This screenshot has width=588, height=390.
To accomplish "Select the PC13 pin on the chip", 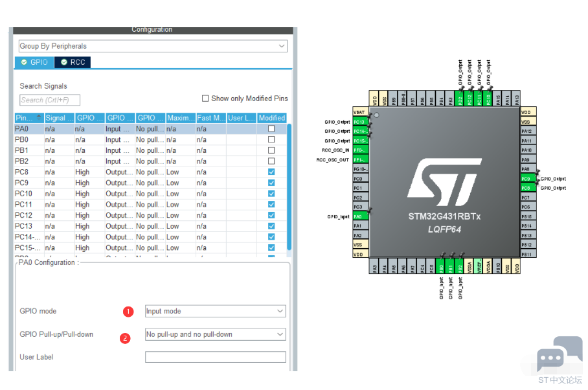I will coord(361,122).
